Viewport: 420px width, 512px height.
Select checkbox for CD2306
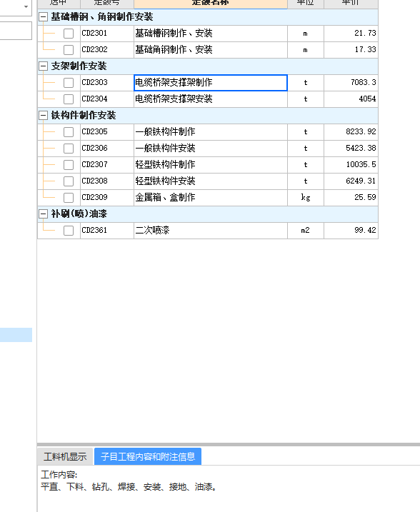click(69, 149)
